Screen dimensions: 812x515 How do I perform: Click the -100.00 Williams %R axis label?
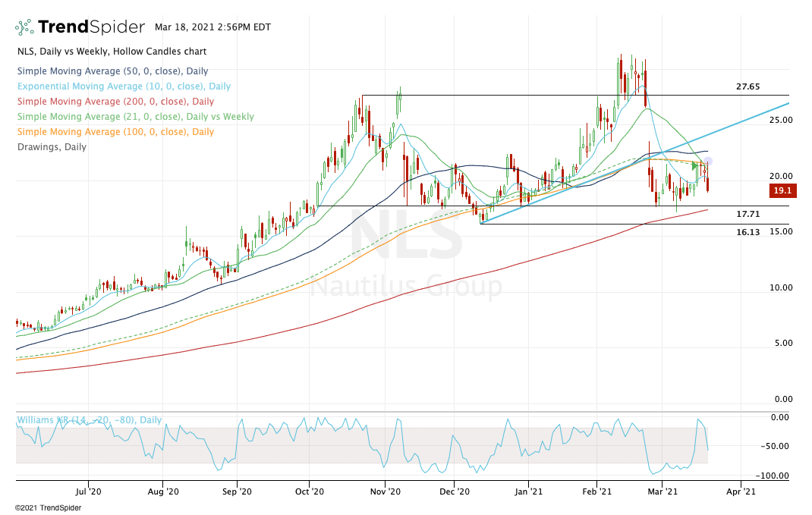772,476
